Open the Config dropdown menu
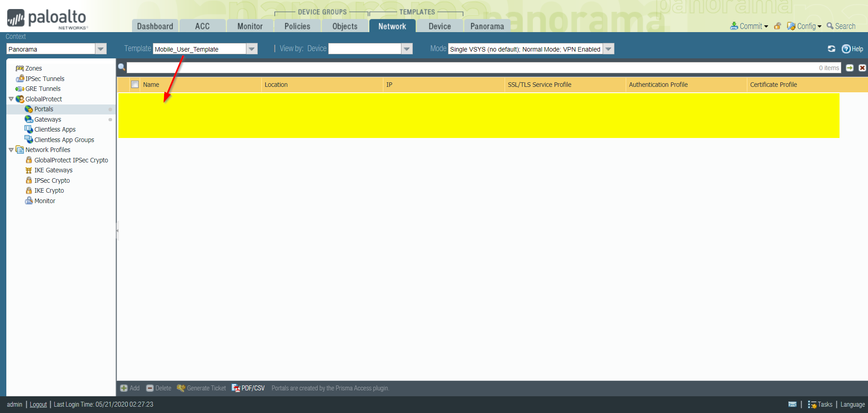This screenshot has width=868, height=413. (x=820, y=26)
